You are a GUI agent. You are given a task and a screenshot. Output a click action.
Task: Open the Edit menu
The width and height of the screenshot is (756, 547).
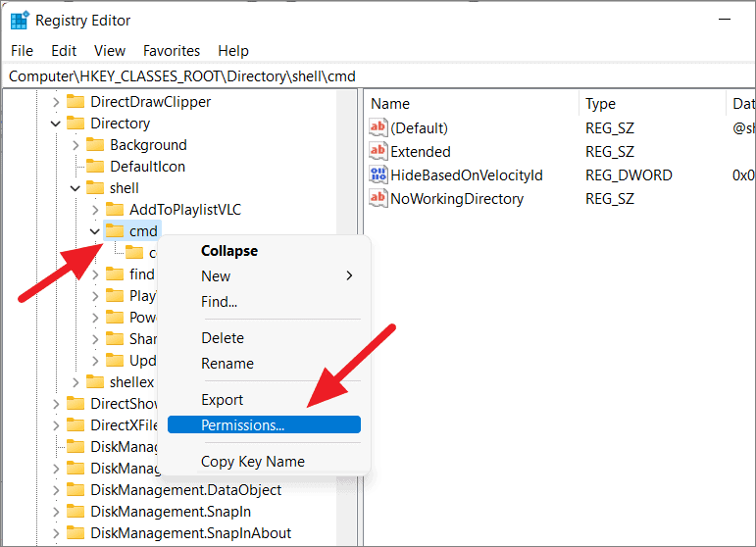click(x=64, y=51)
